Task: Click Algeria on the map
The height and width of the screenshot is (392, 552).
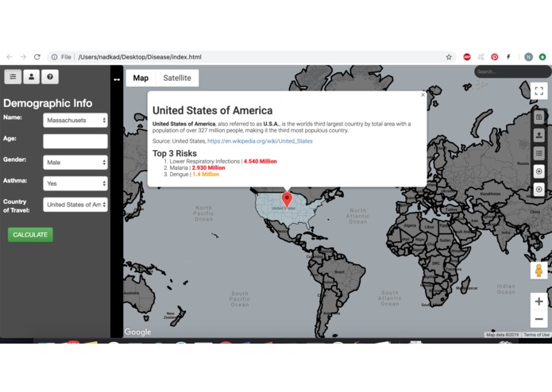Action: click(410, 225)
